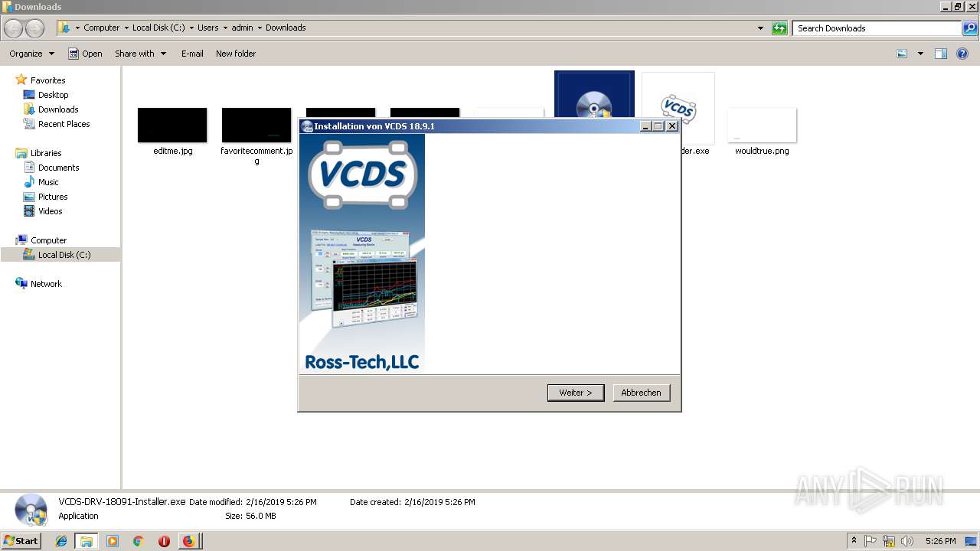Screen dimensions: 980x551
Task: Click network icon in system tray
Action: tap(889, 541)
